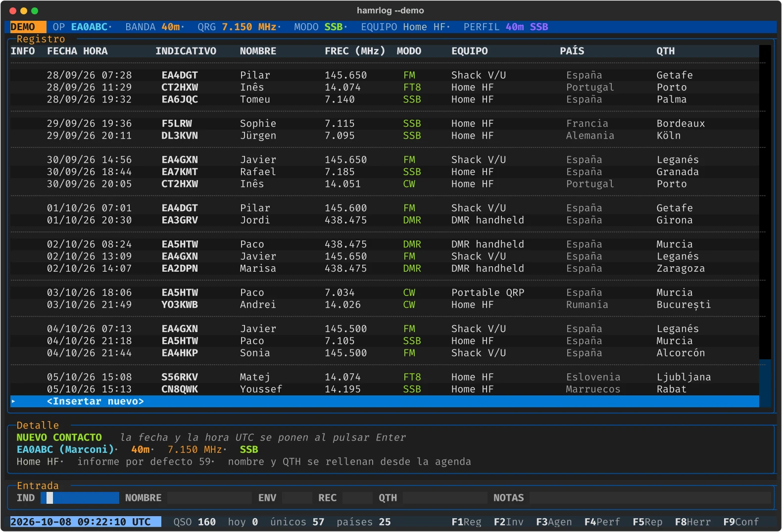Image resolution: width=782 pixels, height=532 pixels.
Task: Click the PERFIL 40m SSB status item
Action: (505, 27)
